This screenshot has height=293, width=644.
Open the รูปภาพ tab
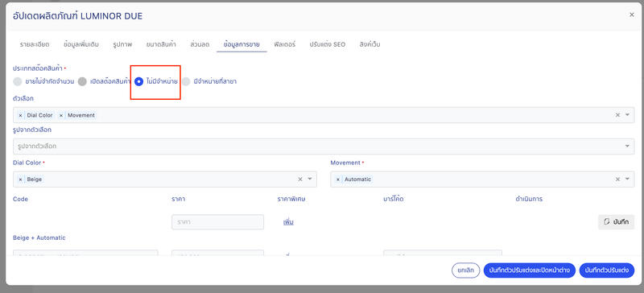coord(122,44)
